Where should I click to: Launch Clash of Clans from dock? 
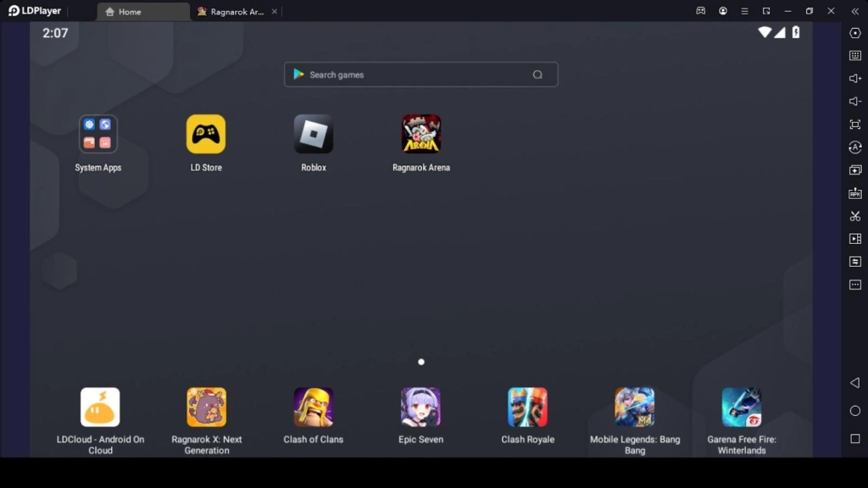pos(313,407)
